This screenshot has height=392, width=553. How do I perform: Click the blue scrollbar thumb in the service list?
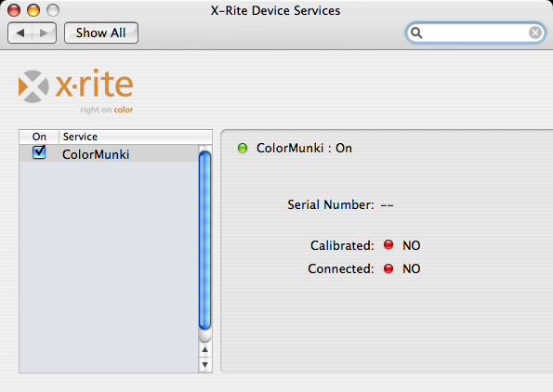point(204,241)
